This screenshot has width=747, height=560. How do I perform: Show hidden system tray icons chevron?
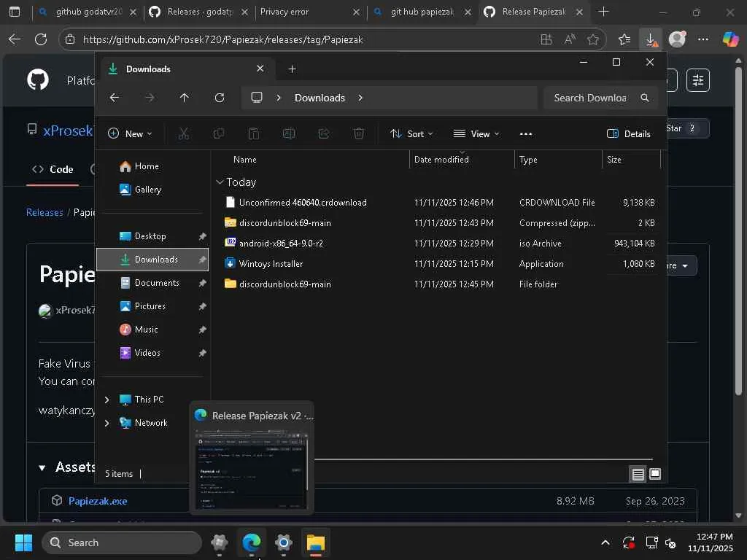pos(605,542)
